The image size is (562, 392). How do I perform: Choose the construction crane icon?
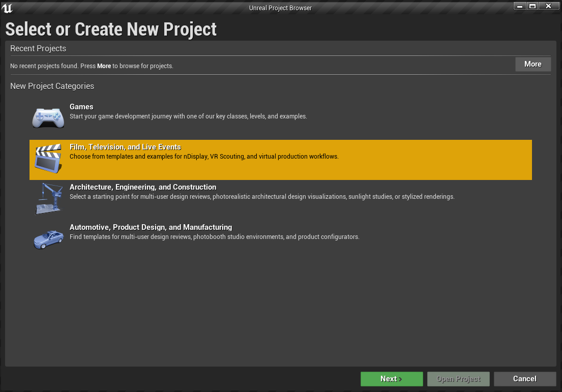pyautogui.click(x=48, y=198)
